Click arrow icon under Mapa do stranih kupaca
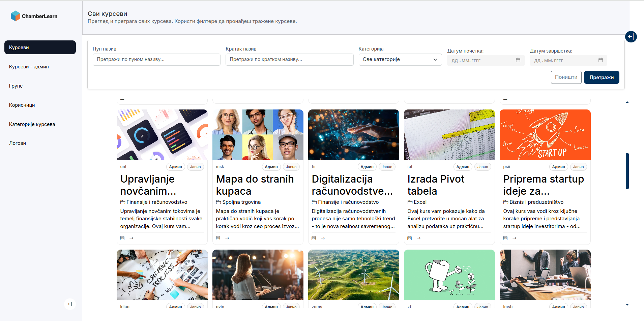This screenshot has width=644, height=321. (x=227, y=238)
